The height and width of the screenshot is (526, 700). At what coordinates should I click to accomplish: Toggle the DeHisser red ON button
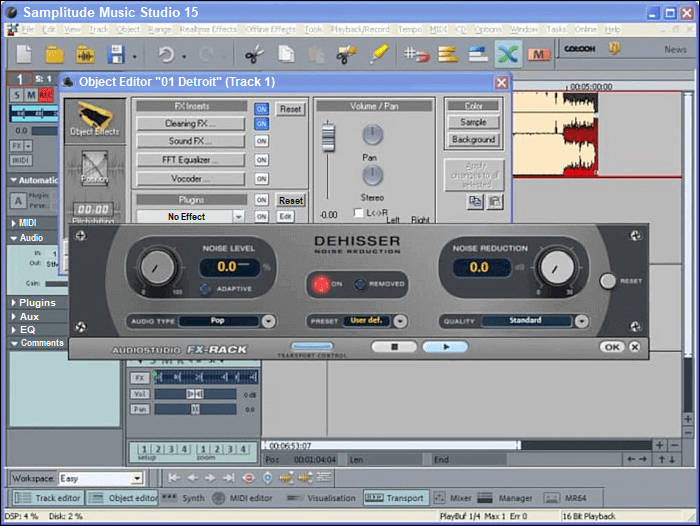322,284
